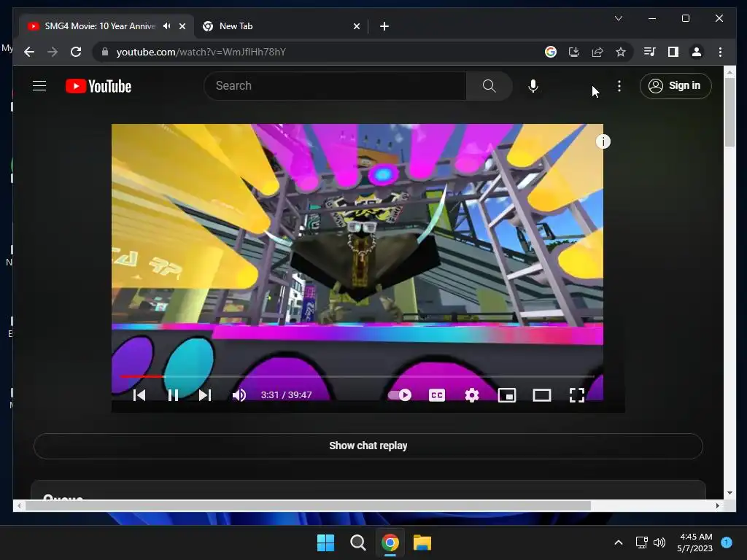View site info via the lock icon
The image size is (747, 560).
105,52
